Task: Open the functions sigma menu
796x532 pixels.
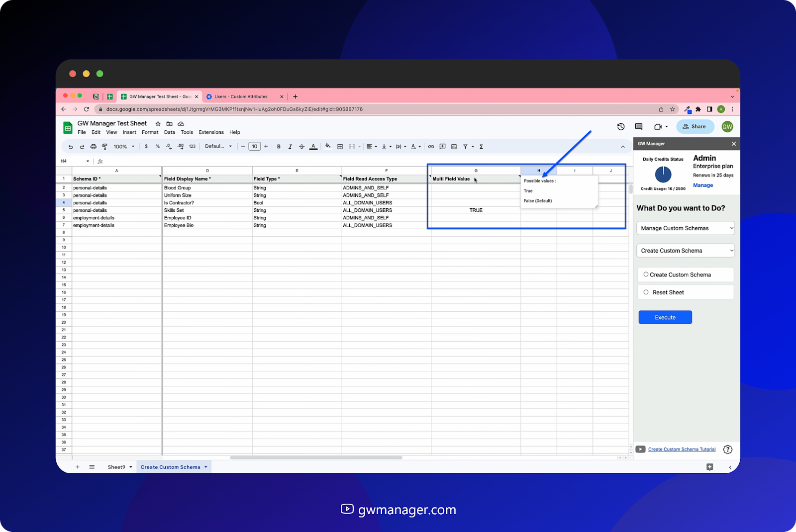Action: (481, 147)
